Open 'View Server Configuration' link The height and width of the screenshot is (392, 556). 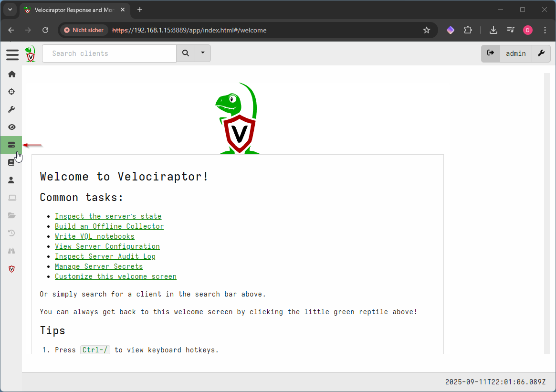coord(107,246)
